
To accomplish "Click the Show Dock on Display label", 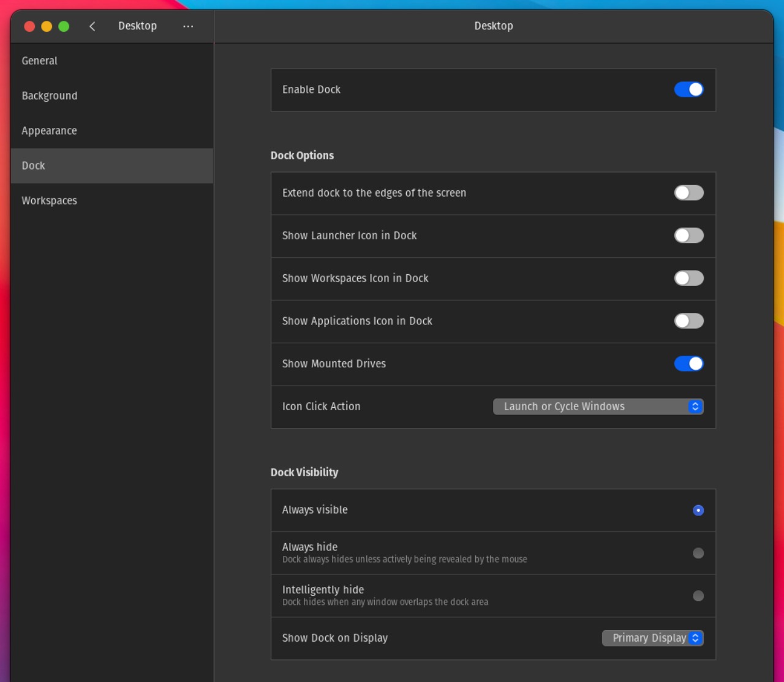I will [335, 638].
